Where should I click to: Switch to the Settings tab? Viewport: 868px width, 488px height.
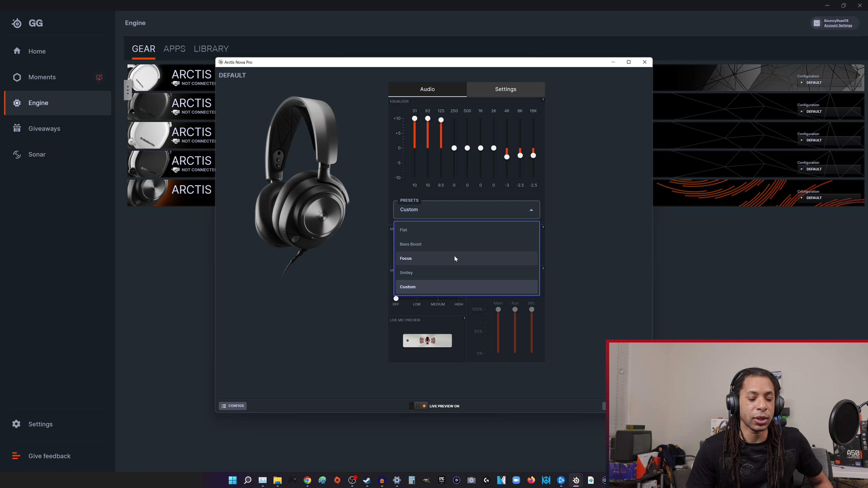click(506, 89)
